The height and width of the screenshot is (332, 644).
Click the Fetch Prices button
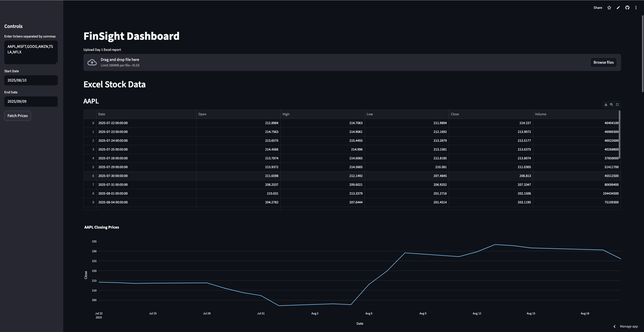point(18,116)
